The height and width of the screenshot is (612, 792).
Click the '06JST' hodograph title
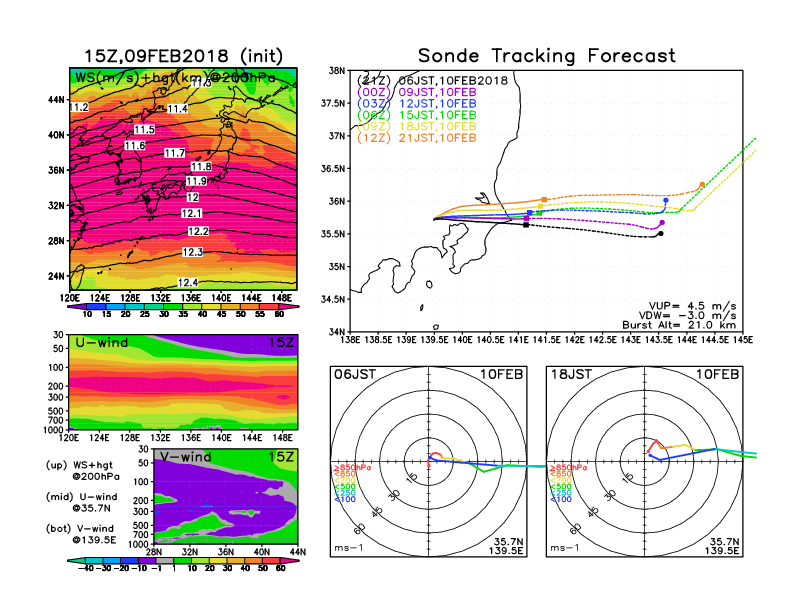tap(355, 374)
